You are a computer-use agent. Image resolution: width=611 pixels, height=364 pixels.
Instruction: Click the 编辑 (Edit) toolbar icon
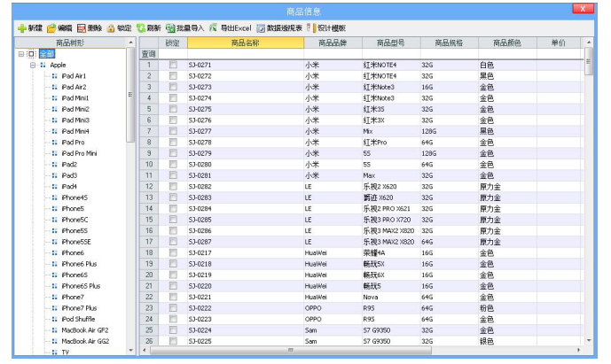point(52,28)
